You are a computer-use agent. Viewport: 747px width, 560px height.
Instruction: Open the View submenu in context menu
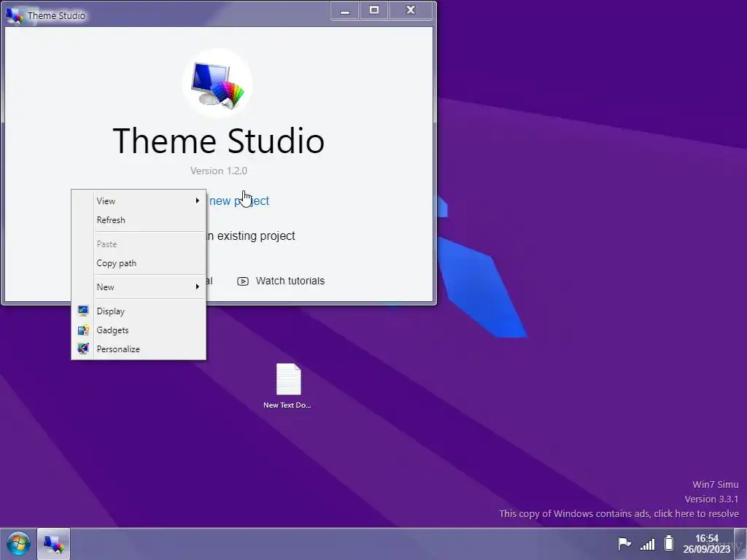(x=139, y=201)
